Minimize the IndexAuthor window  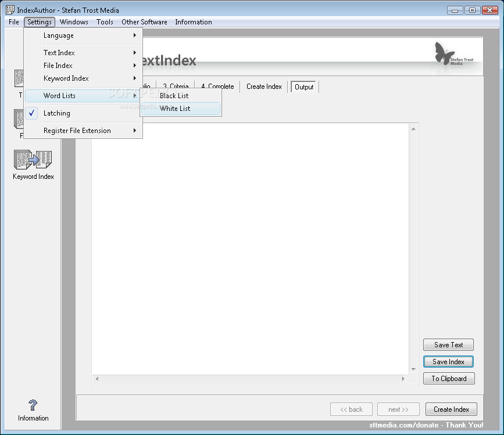pyautogui.click(x=455, y=10)
